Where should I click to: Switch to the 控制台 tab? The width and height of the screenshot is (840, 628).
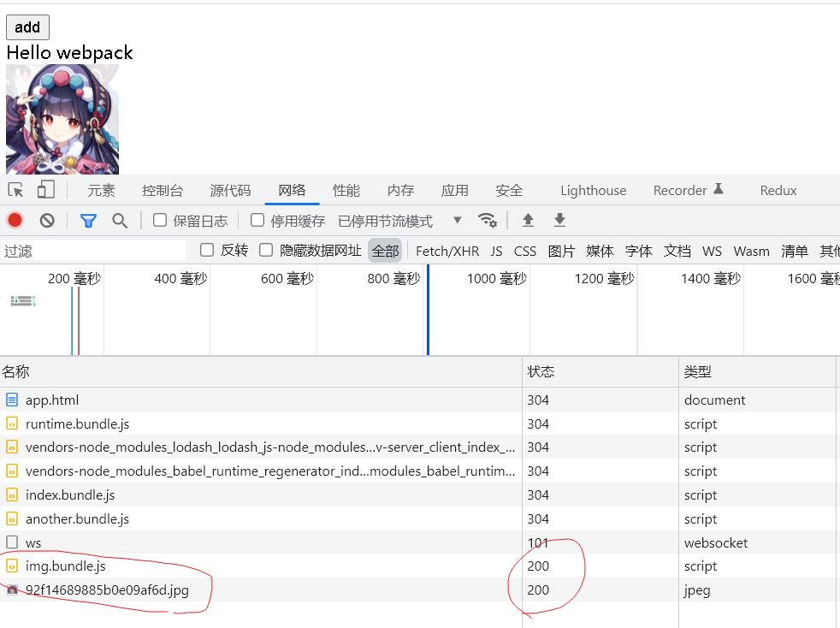click(163, 191)
